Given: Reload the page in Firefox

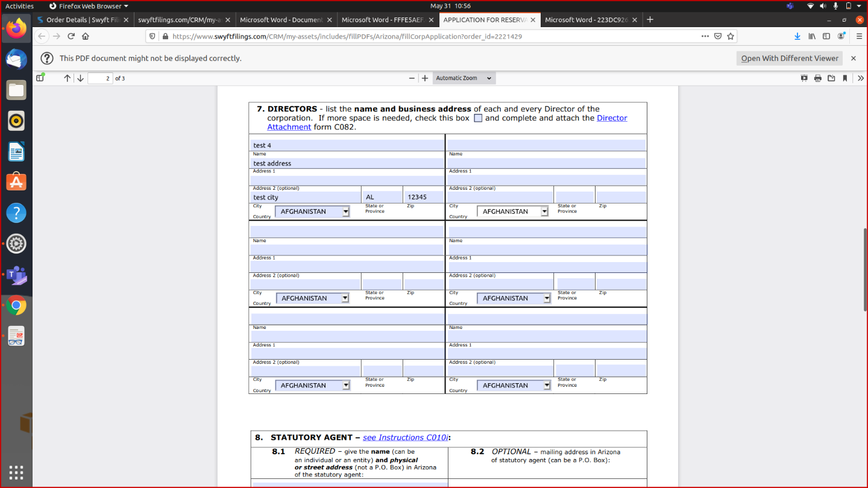Looking at the screenshot, I should pos(71,36).
